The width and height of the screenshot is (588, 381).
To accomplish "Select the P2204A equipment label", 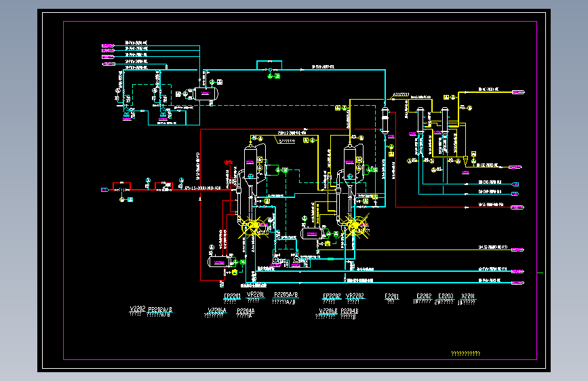I will tap(246, 311).
